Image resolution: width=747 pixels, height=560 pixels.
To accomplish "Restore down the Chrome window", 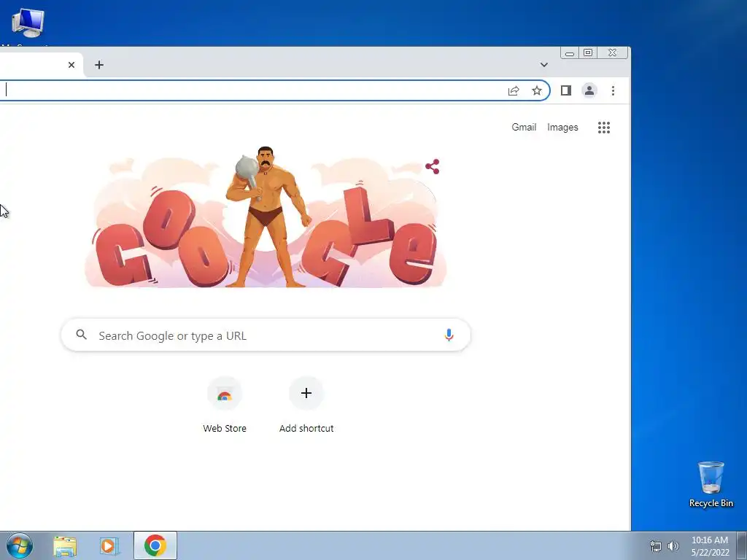I will pyautogui.click(x=588, y=52).
